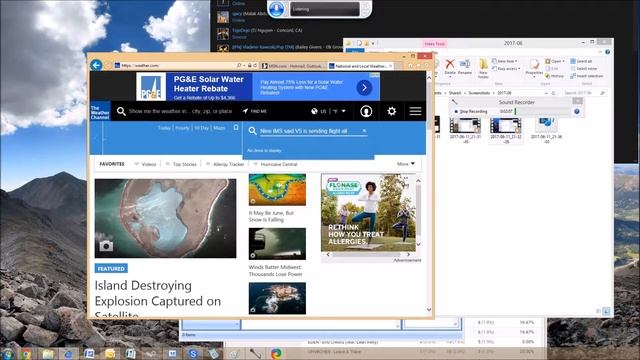The width and height of the screenshot is (640, 360).
Task: Select file 2017-06-11_21-36-00
Action: [546, 131]
